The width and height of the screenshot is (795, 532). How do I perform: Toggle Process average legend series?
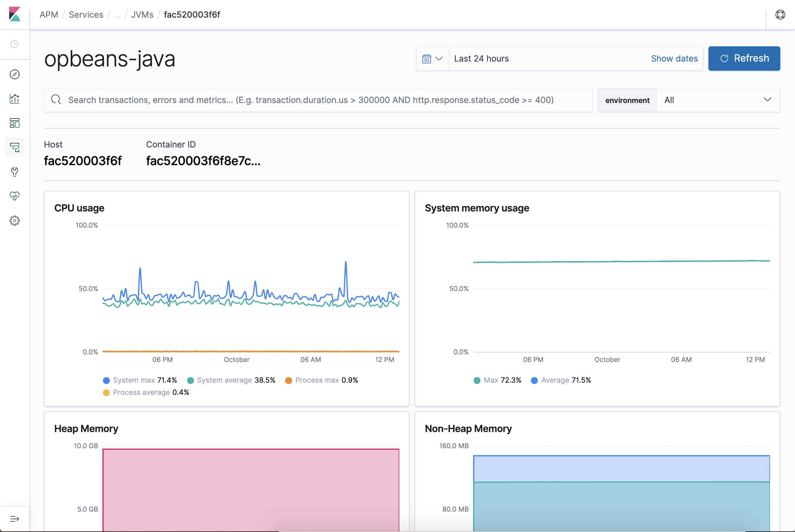146,392
